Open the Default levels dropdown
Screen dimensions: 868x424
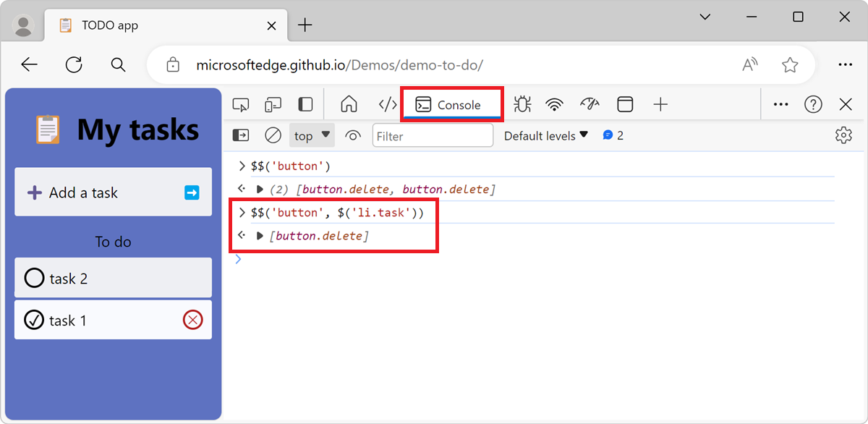point(545,135)
